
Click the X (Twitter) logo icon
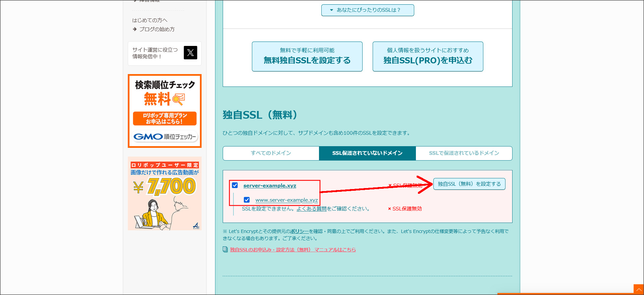(x=190, y=53)
